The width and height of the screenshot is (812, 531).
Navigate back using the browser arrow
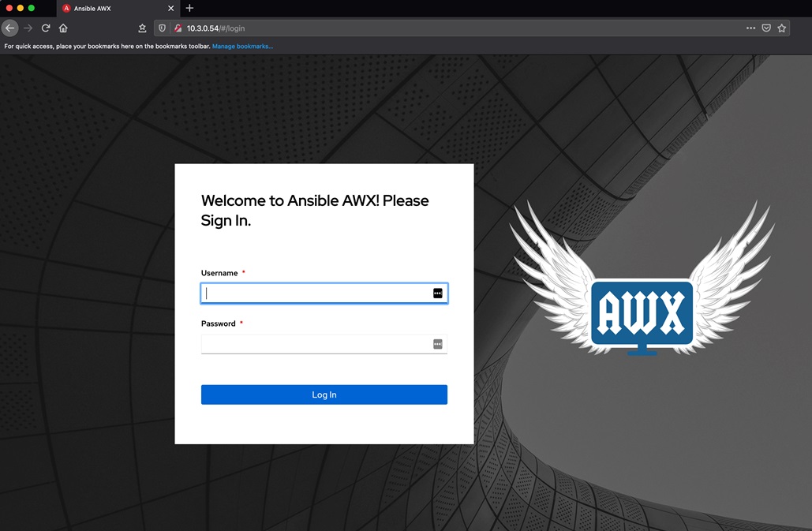(x=9, y=28)
